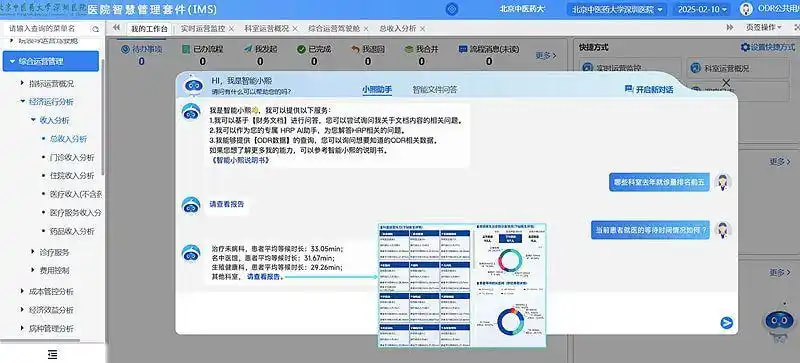800x363 pixels.
Task: Open the 《智能小熙说明书》 link
Action: point(240,160)
